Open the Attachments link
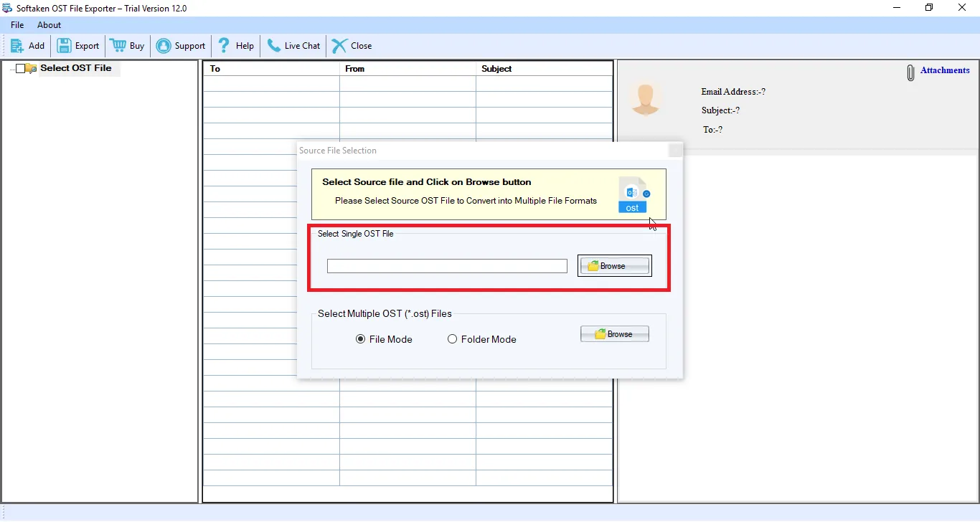This screenshot has height=522, width=980. tap(945, 70)
